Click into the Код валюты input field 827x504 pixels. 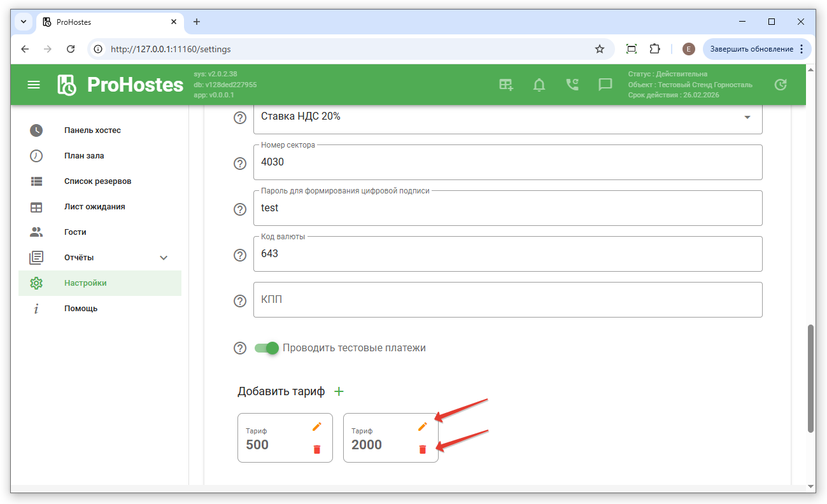click(507, 254)
